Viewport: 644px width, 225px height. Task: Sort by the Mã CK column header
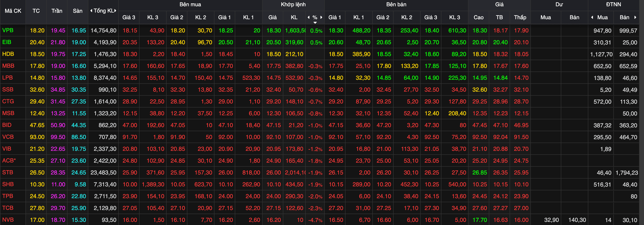click(x=13, y=11)
